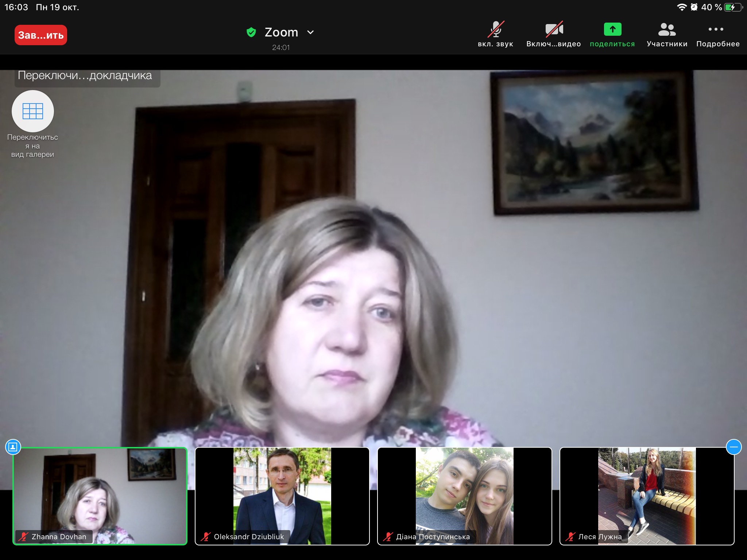Image resolution: width=747 pixels, height=560 pixels.
Task: Tap the blue pin icon on Zhanna's thumbnail
Action: [x=13, y=447]
